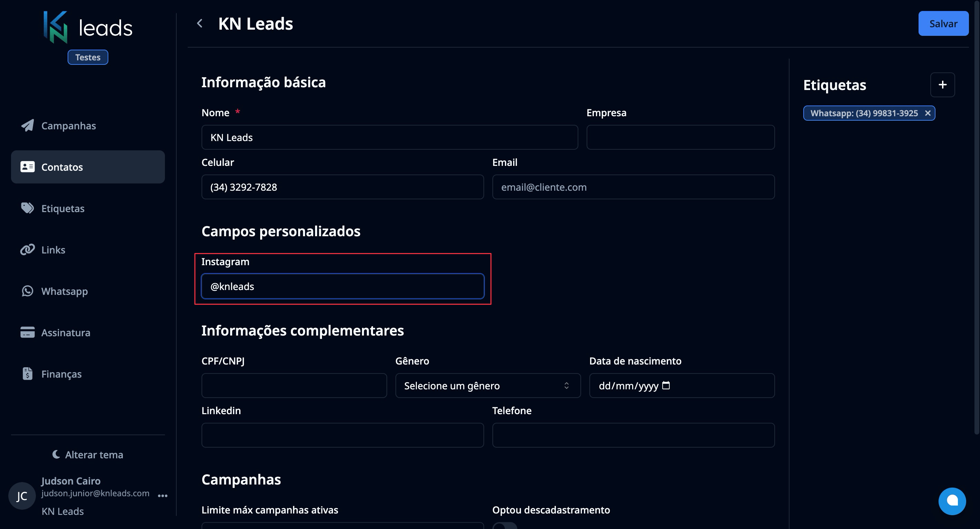980x529 pixels.
Task: Open user options three-dots menu
Action: 163,496
